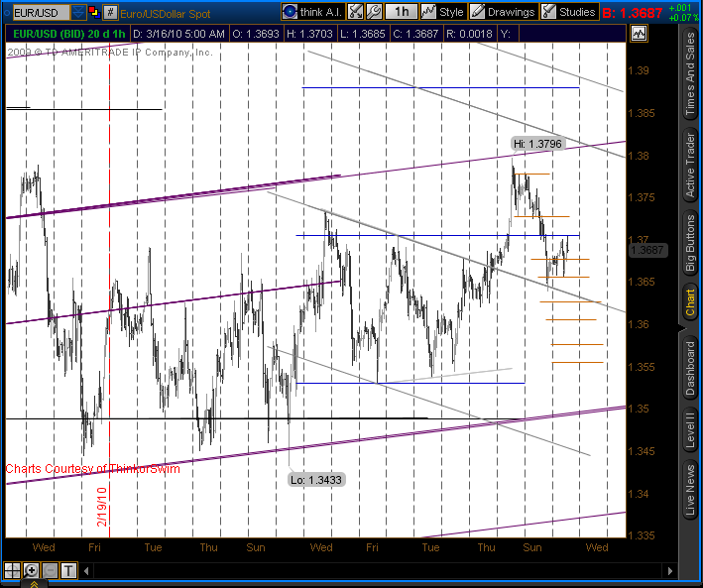Expand the double-chevron panel handle at bottom
703x588 pixels.
click(34, 584)
